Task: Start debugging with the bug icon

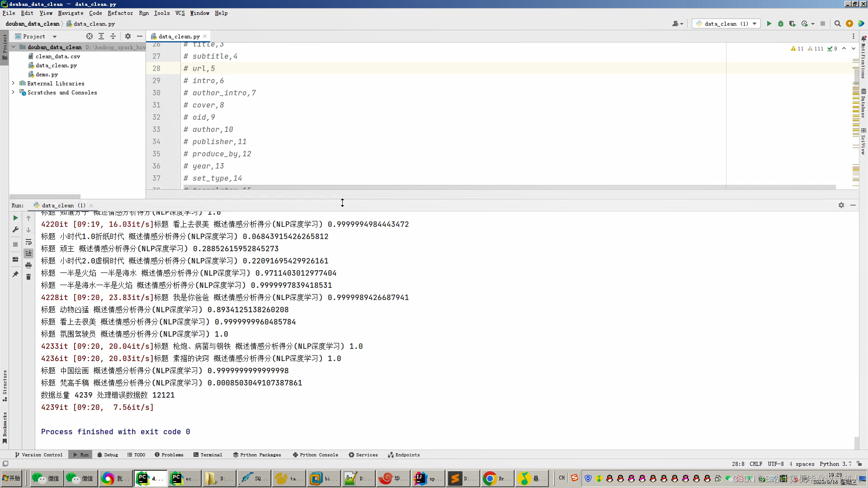Action: pyautogui.click(x=781, y=23)
